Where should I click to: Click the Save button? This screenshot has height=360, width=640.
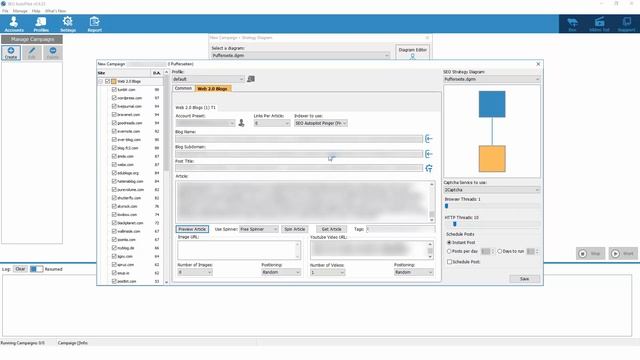[524, 279]
